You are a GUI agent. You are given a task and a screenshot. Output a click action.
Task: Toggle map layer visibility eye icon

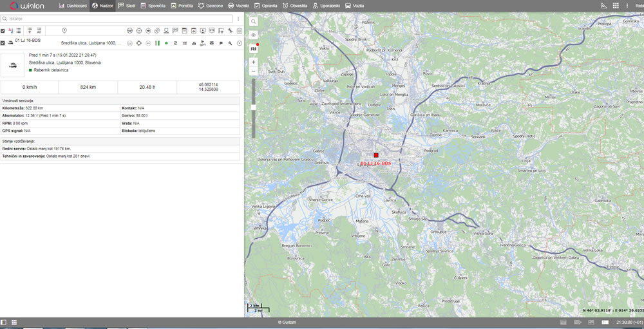click(253, 35)
